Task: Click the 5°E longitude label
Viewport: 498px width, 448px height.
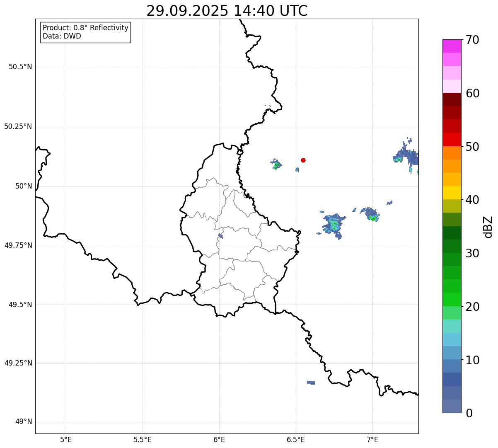Action: tap(66, 439)
